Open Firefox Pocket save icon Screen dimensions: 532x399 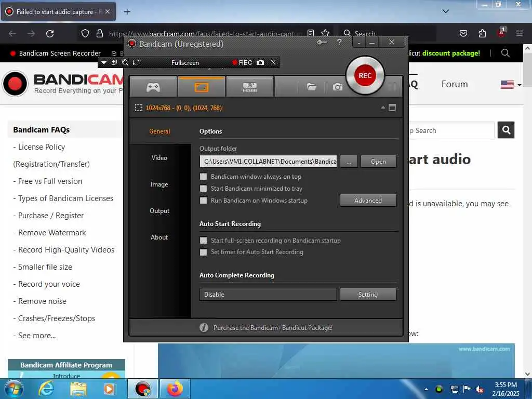point(463,33)
